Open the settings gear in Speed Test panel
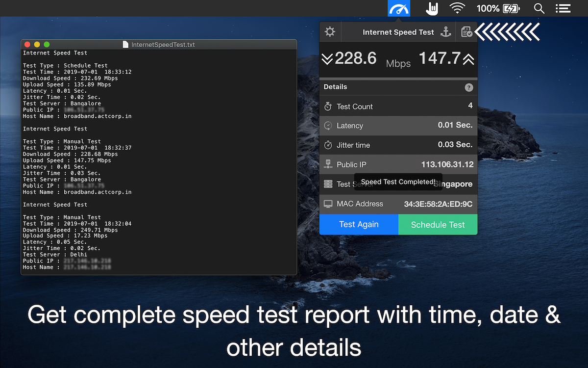This screenshot has width=588, height=368. tap(330, 32)
